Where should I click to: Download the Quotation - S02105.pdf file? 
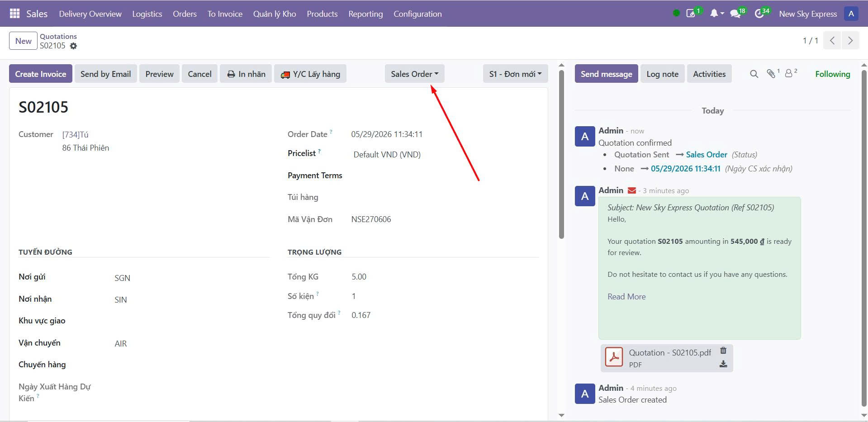pyautogui.click(x=723, y=364)
